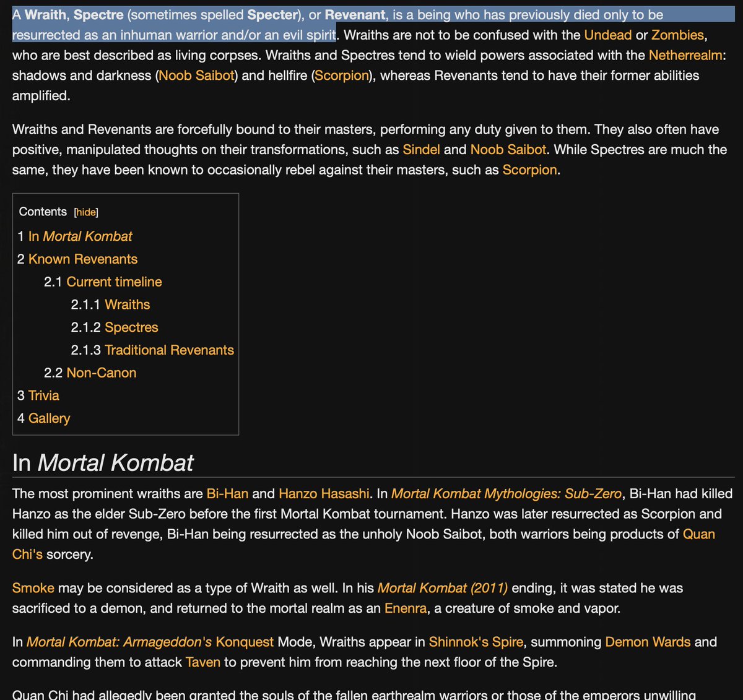Image resolution: width=743 pixels, height=700 pixels.
Task: Open the Shinnok's Spire link
Action: tap(476, 642)
